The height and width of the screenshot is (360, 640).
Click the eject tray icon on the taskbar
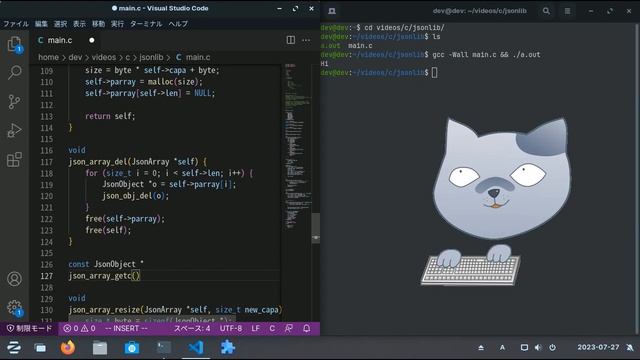click(481, 348)
